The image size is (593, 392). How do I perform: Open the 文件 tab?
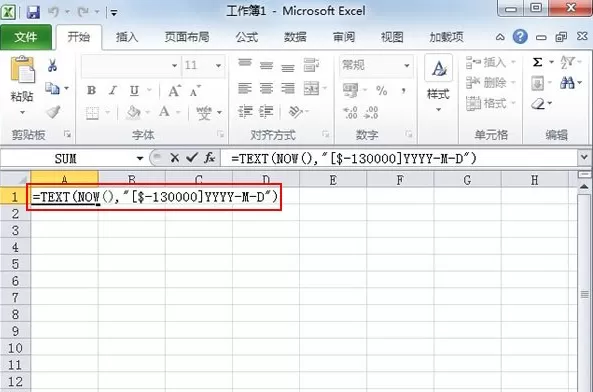click(x=26, y=37)
